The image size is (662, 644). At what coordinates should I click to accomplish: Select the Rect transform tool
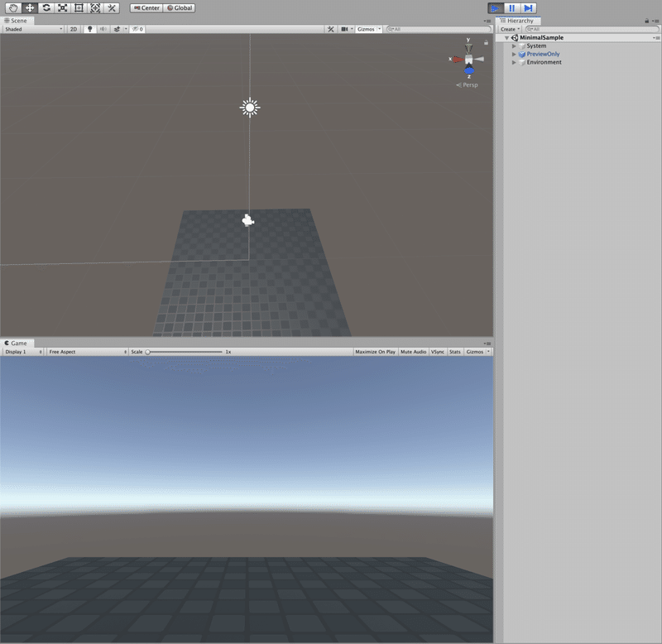[x=79, y=8]
